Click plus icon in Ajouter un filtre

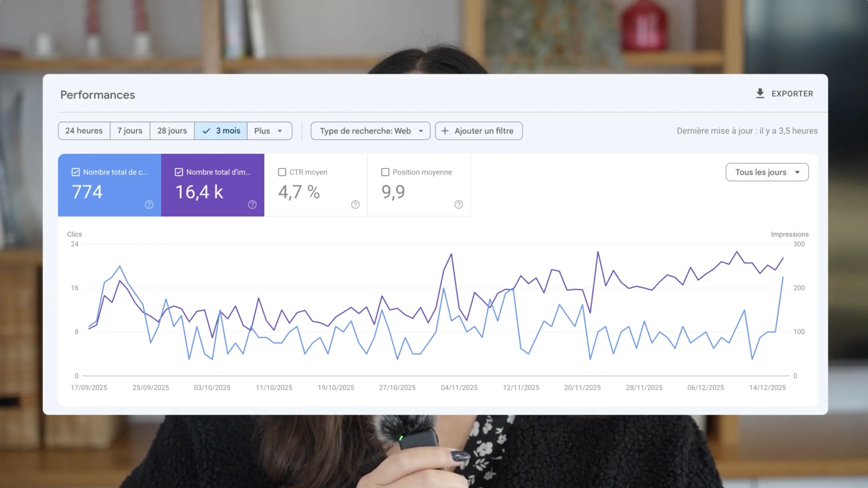tap(445, 131)
